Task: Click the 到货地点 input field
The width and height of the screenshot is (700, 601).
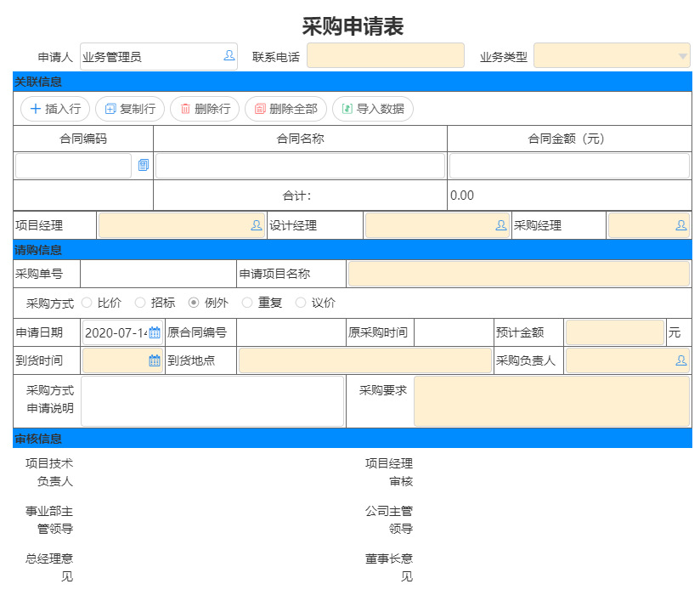Action: (x=365, y=360)
